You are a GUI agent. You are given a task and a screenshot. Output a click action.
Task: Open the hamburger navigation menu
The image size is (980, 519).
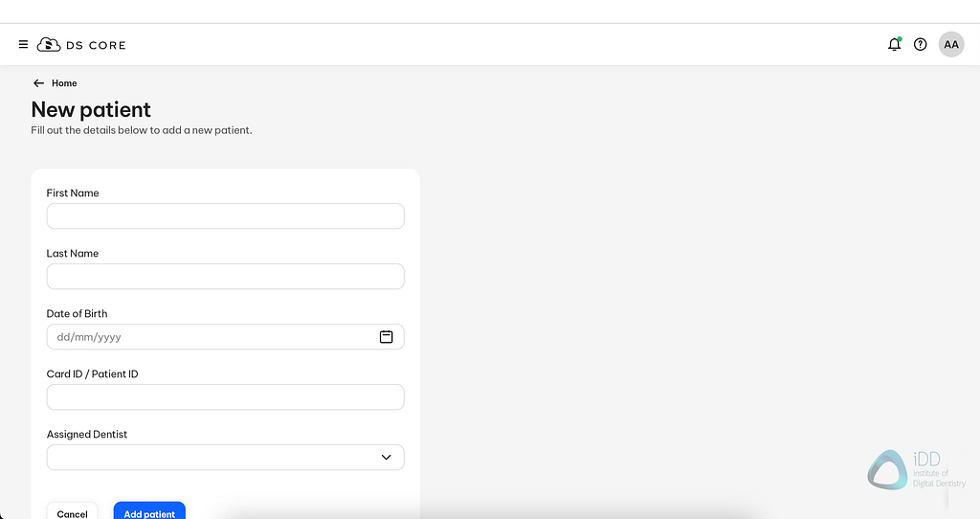pos(23,45)
